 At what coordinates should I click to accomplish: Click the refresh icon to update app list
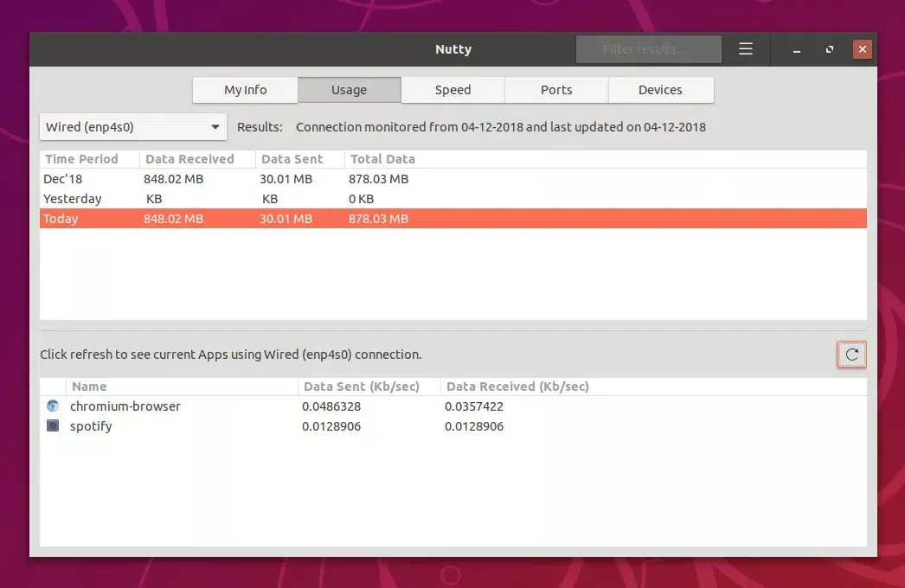[x=850, y=355]
